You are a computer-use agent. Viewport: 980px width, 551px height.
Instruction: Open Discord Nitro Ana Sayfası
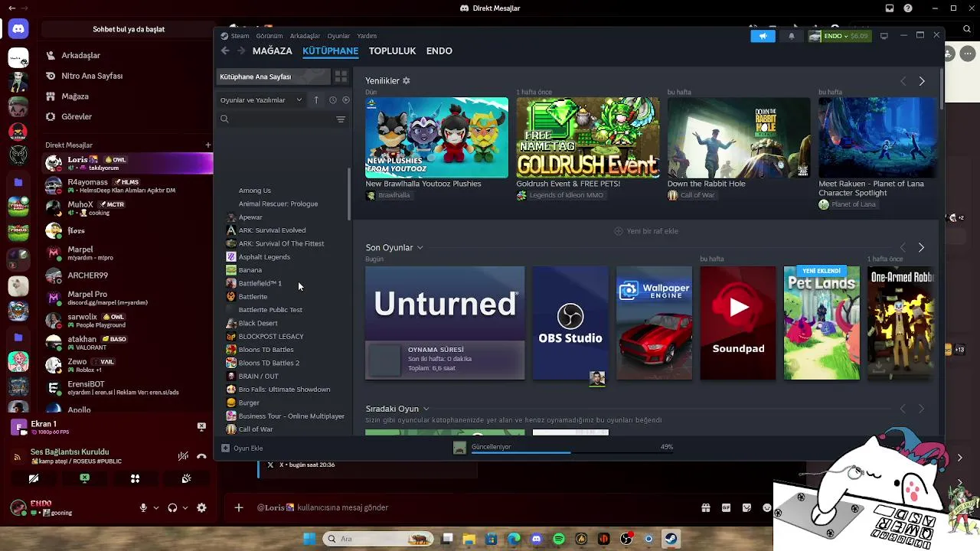[x=92, y=76]
